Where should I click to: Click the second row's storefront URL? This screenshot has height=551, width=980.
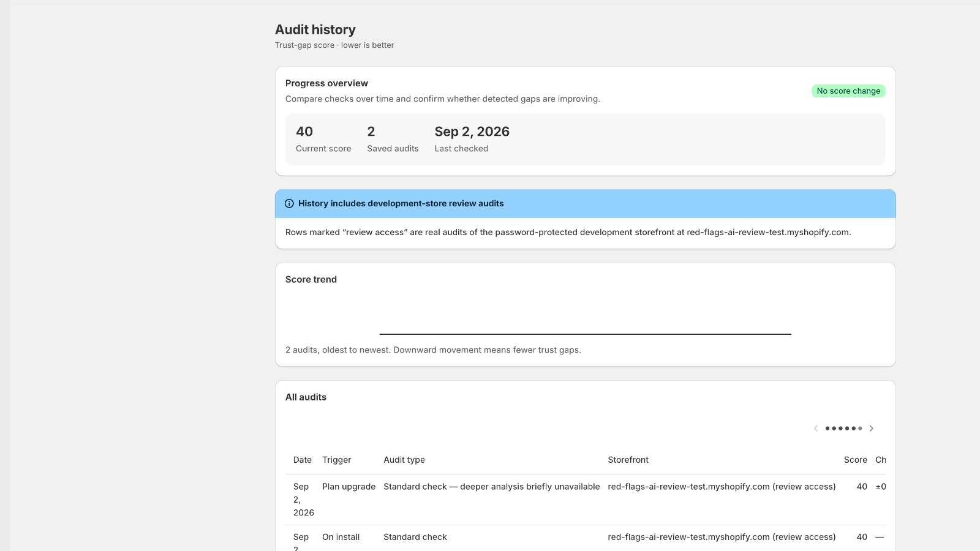tap(688, 537)
